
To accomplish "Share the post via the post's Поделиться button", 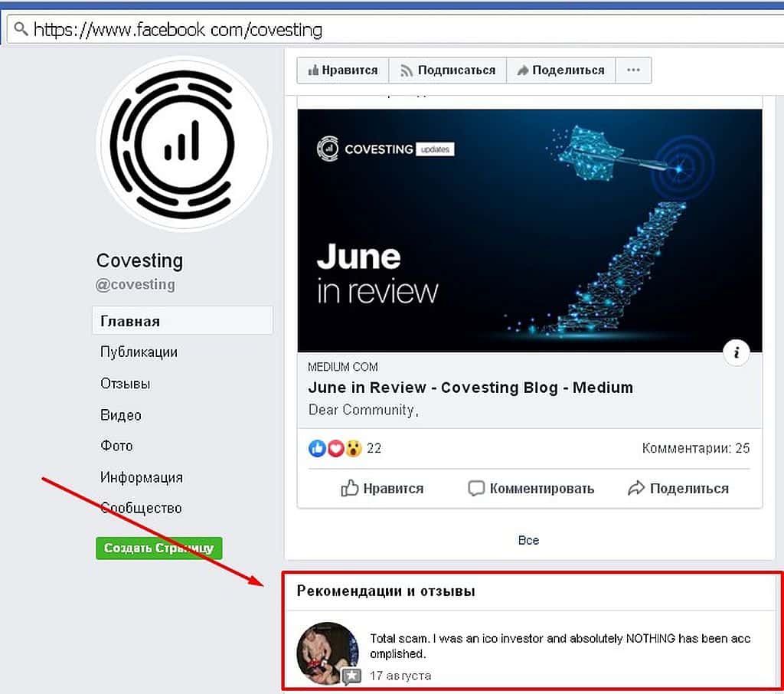I will tap(678, 489).
